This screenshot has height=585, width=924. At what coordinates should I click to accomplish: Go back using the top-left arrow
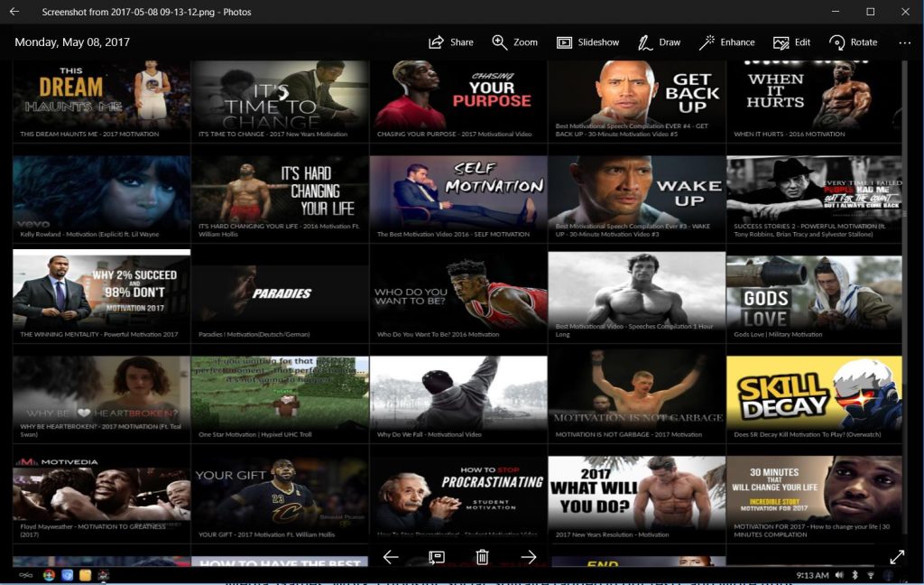pos(14,12)
